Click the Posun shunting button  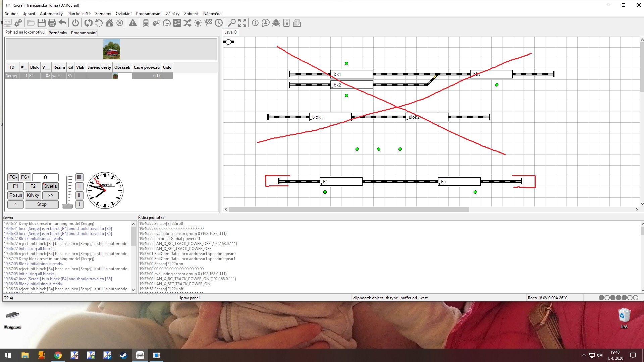[x=15, y=195]
